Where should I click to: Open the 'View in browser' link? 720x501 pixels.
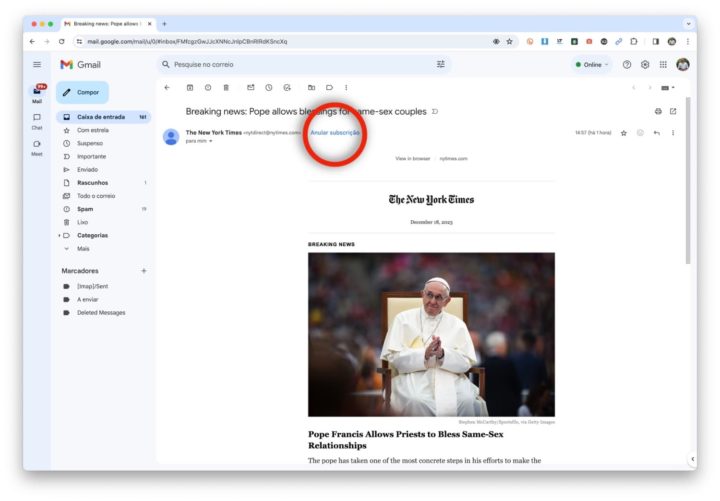412,158
